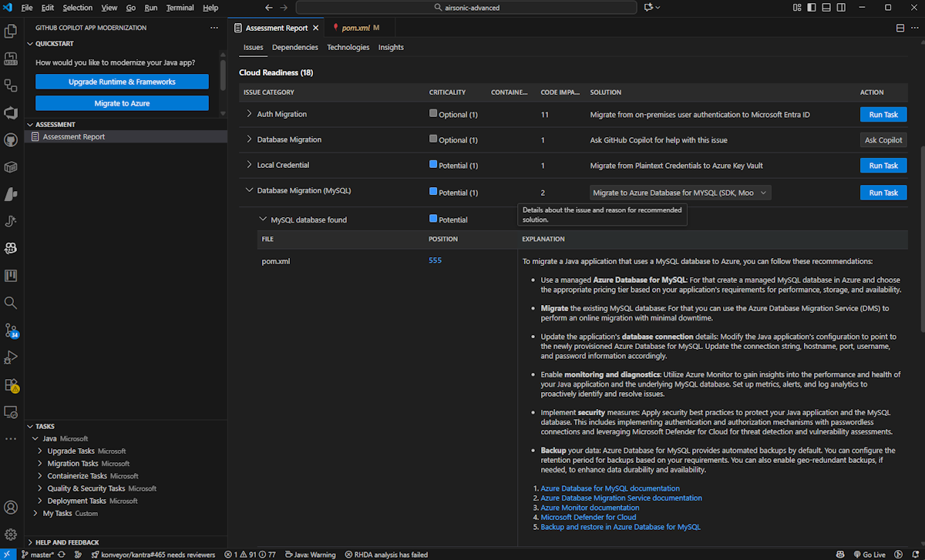This screenshot has width=925, height=560.
Task: Click the Migrate to Azure button
Action: pos(122,103)
